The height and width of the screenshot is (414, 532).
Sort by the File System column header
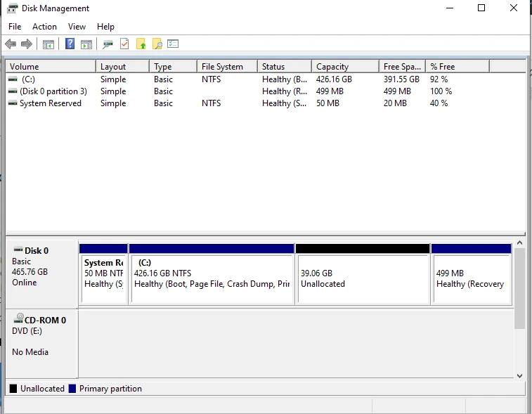click(227, 67)
